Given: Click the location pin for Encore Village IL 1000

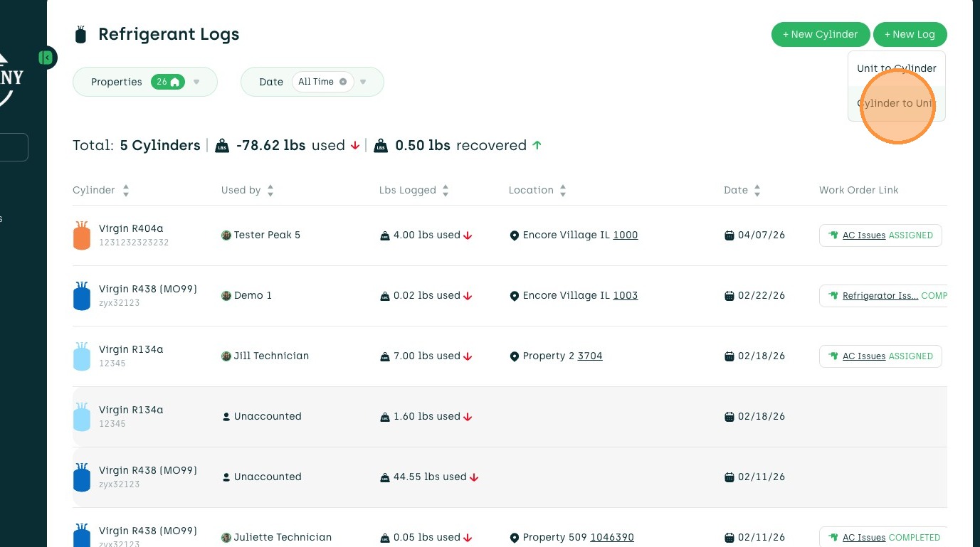Looking at the screenshot, I should 515,235.
